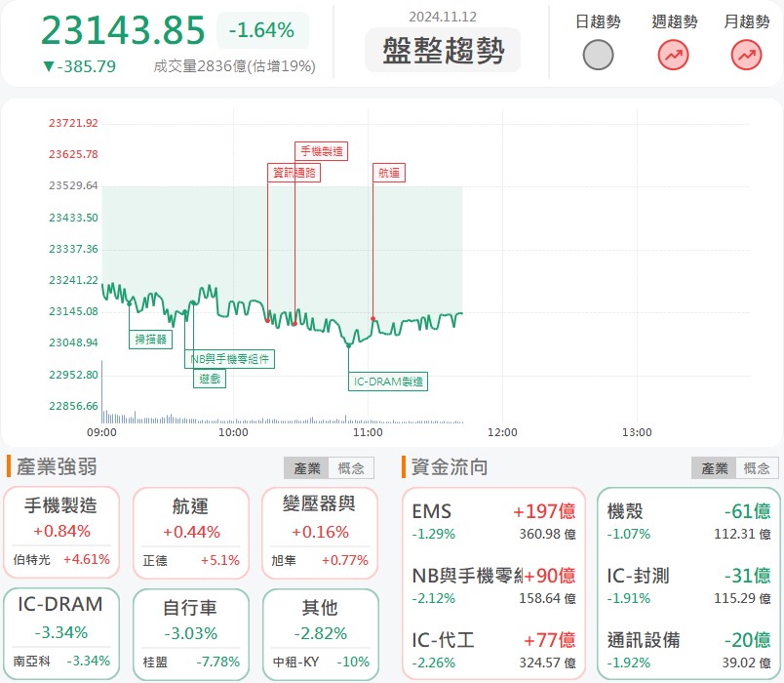Screen dimensions: 784x683
Task: Click stock 中租-KY -10%
Action: tap(321, 662)
